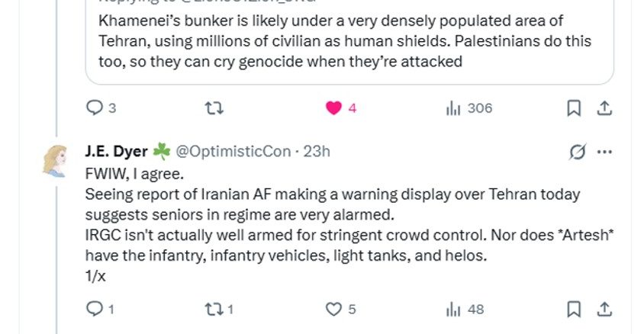The width and height of the screenshot is (644, 334).
Task: Reply to J.E. Dyer's tweet
Action: pos(95,309)
